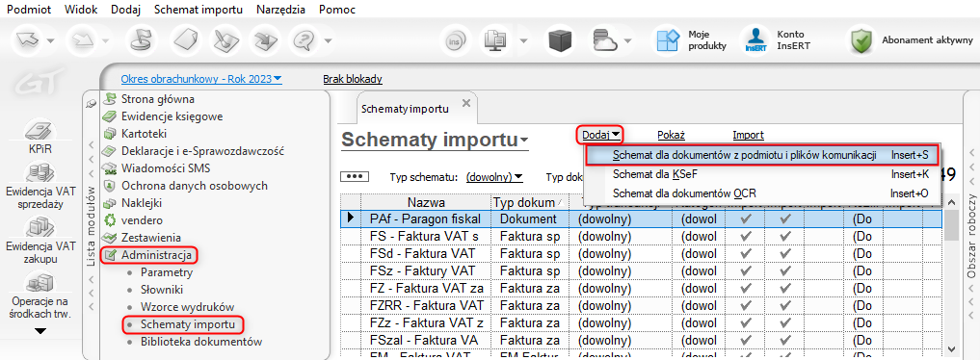Toggle first checkmark in FZ Faktura row
980x360 pixels.
746,288
